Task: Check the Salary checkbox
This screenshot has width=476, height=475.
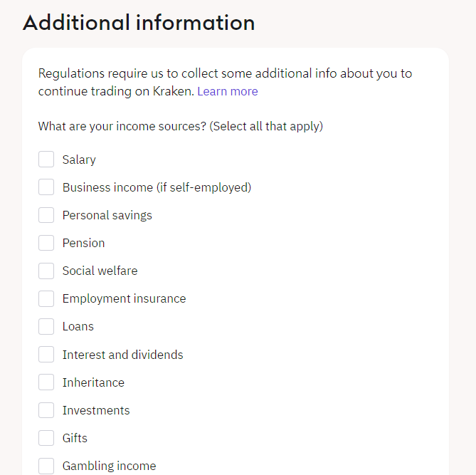Action: (46, 160)
